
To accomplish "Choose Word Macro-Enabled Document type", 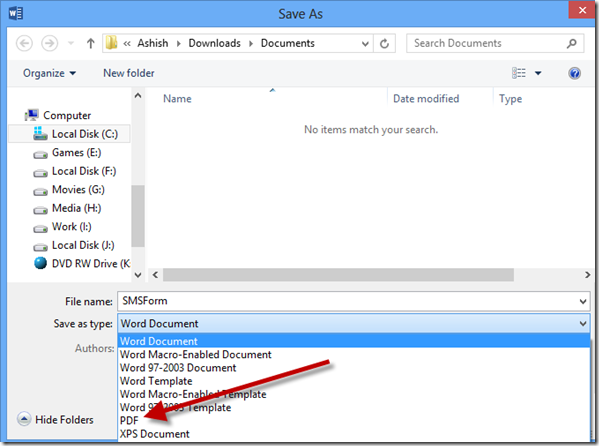I will pyautogui.click(x=196, y=354).
